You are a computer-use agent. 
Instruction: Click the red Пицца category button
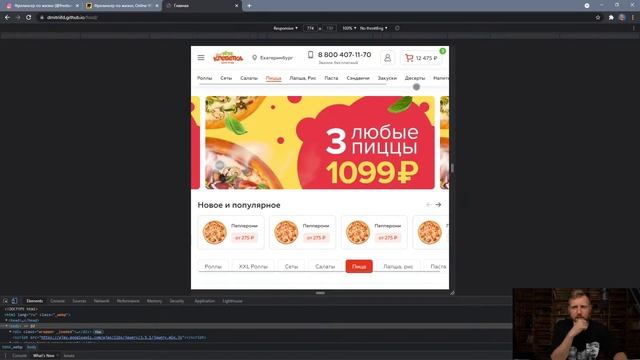point(359,266)
